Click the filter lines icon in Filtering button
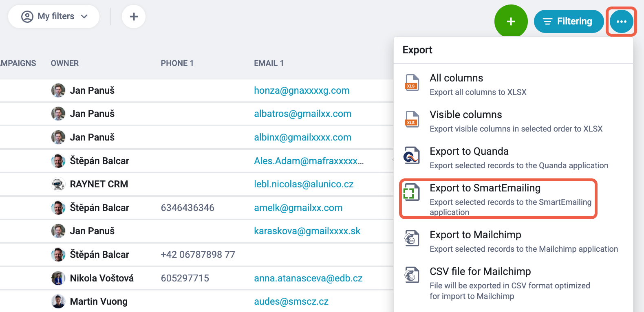 547,22
